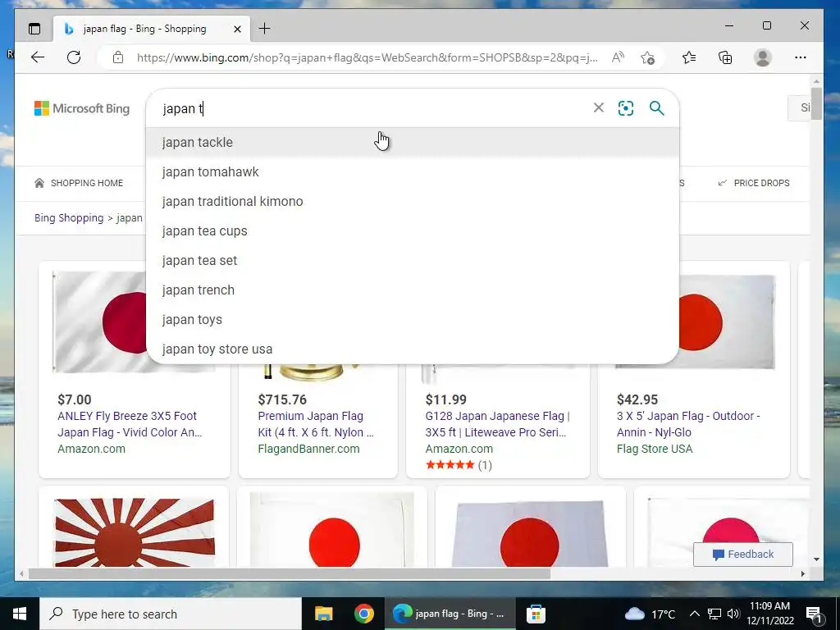Close the japan flag Bing tab
Screen dimensions: 840x630
[237, 29]
